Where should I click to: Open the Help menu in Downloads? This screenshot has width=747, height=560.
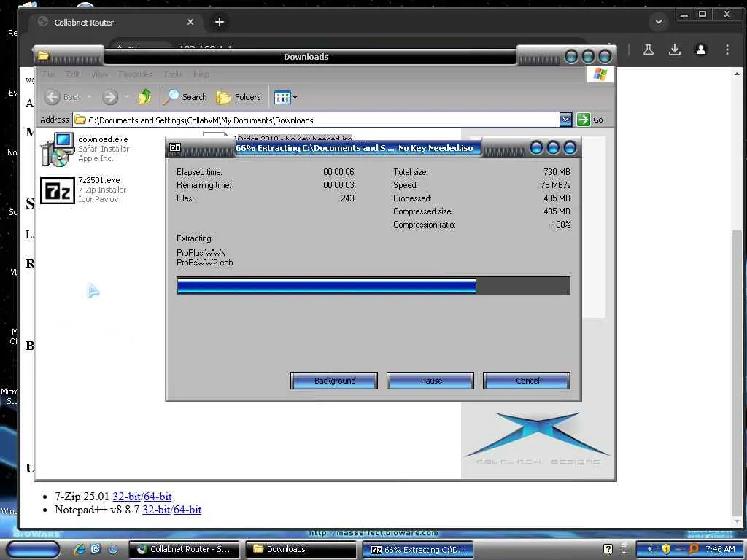pyautogui.click(x=201, y=74)
